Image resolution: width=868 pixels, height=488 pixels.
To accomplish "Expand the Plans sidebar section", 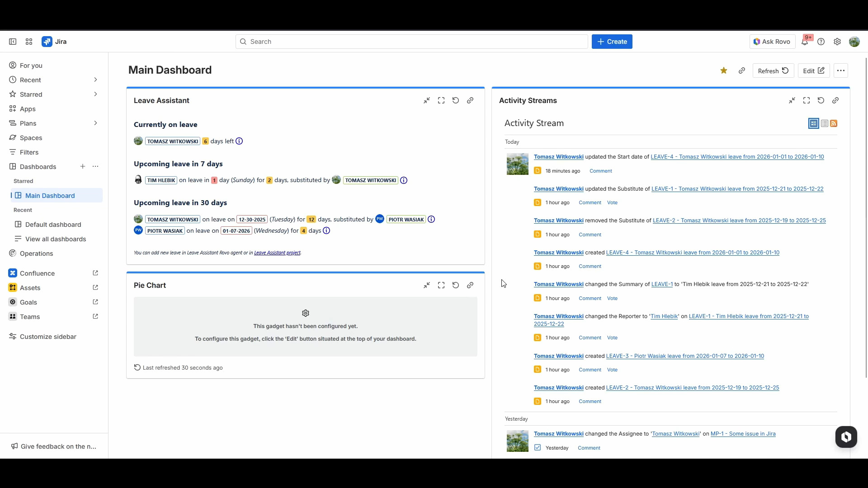I will pyautogui.click(x=95, y=123).
